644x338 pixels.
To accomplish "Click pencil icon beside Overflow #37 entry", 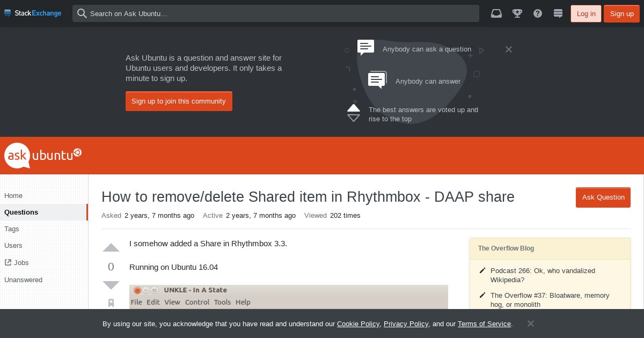I will pyautogui.click(x=482, y=296).
